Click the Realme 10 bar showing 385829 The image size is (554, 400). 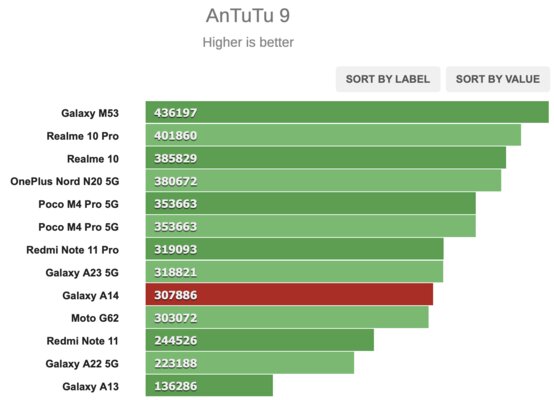click(x=325, y=158)
